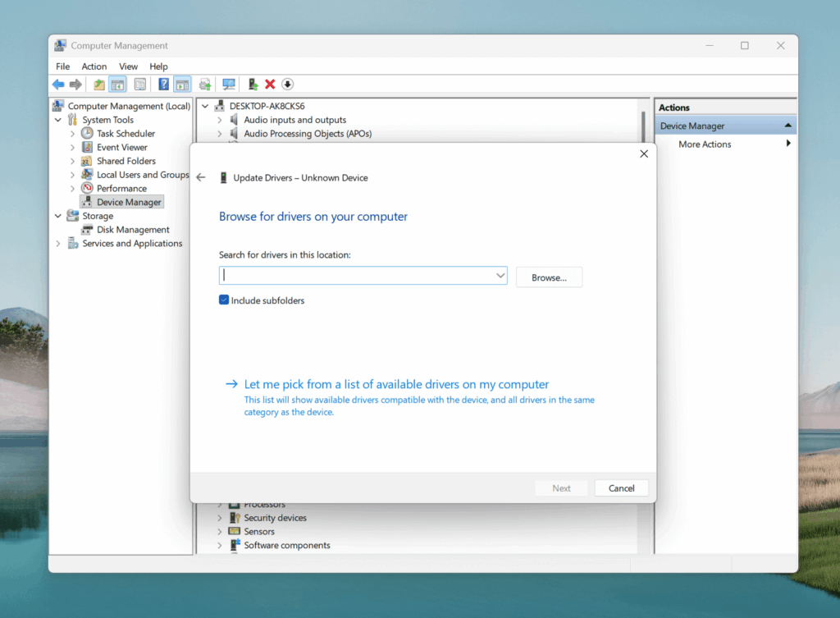Image resolution: width=840 pixels, height=618 pixels.
Task: Click the black down-arrow circle toolbar icon
Action: click(287, 85)
